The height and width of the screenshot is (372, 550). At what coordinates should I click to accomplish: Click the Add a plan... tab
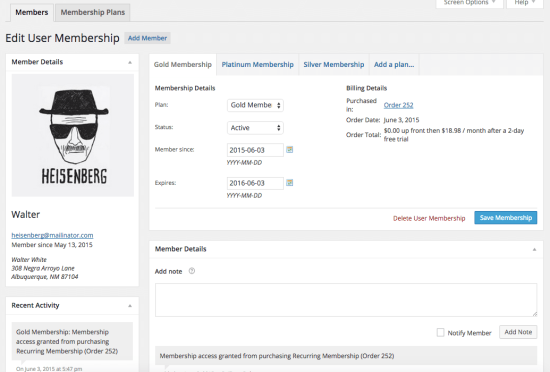pos(394,65)
